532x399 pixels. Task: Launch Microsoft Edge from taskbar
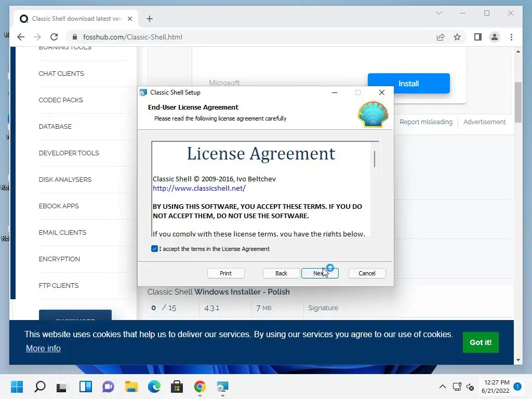click(x=154, y=387)
